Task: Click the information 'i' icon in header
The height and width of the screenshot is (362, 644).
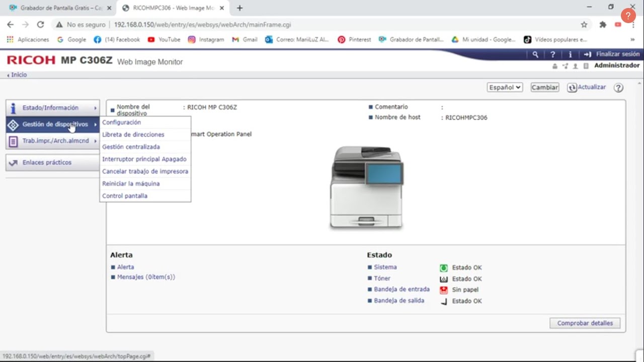Action: [570, 54]
